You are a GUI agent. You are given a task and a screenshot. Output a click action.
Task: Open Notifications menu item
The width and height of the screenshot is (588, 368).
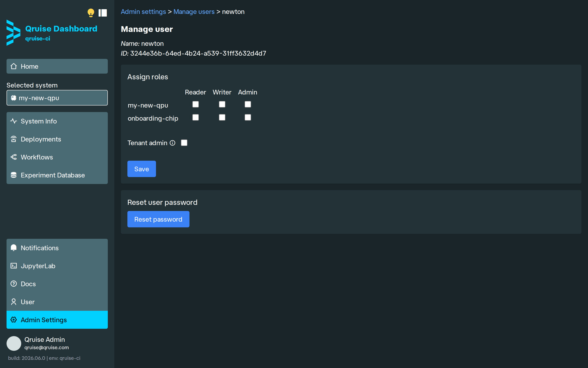[x=57, y=248]
